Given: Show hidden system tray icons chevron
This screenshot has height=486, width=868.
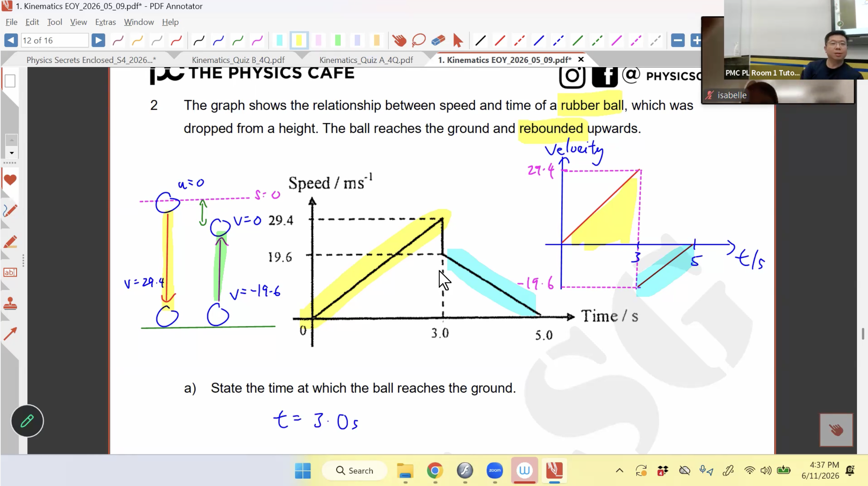Looking at the screenshot, I should point(620,470).
